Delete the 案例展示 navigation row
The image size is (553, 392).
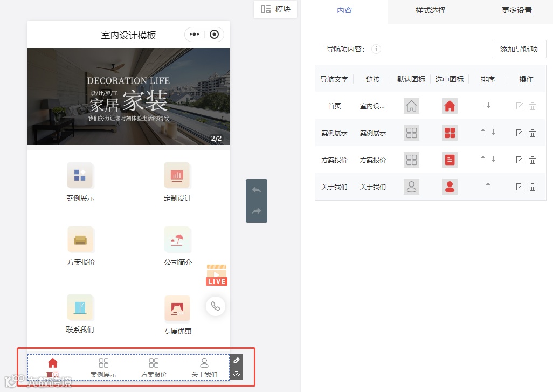pyautogui.click(x=533, y=133)
